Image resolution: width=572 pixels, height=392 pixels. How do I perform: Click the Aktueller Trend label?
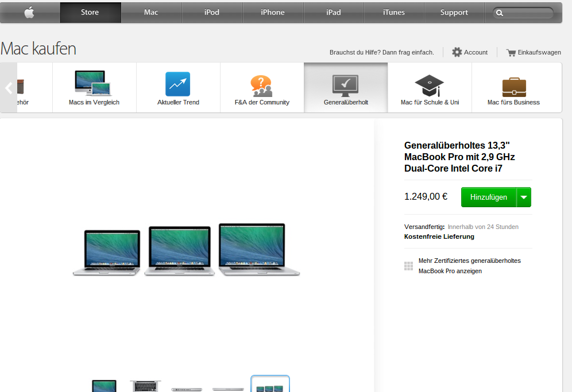click(178, 103)
